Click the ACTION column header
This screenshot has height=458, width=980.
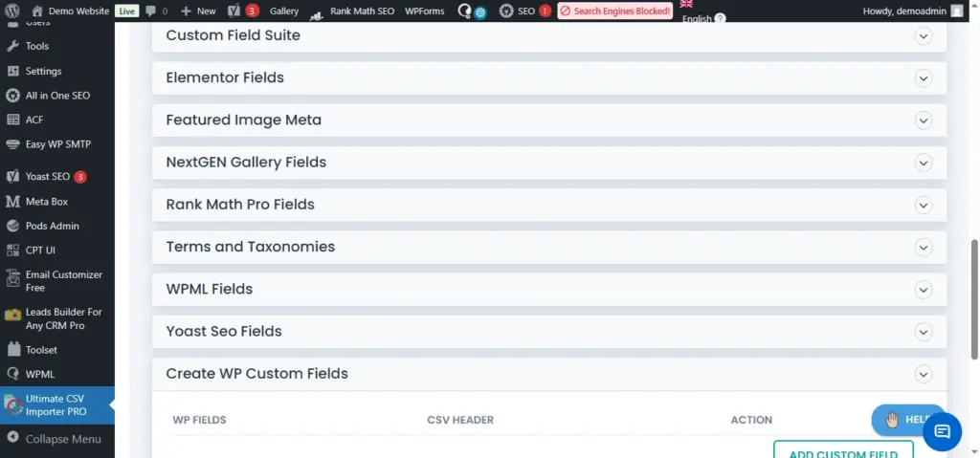click(751, 420)
